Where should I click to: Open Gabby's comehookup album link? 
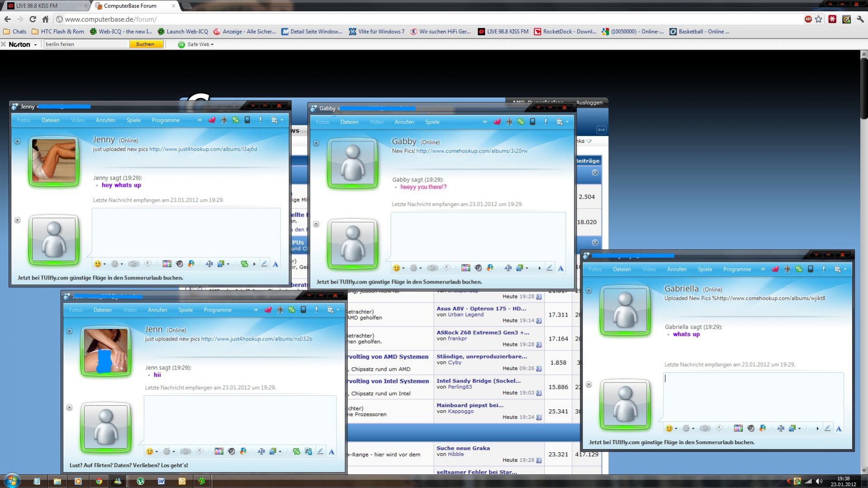[472, 151]
